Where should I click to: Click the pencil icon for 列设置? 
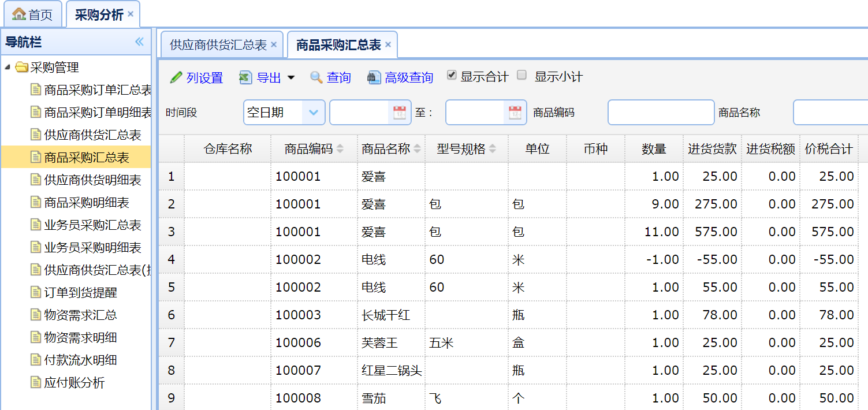[176, 77]
